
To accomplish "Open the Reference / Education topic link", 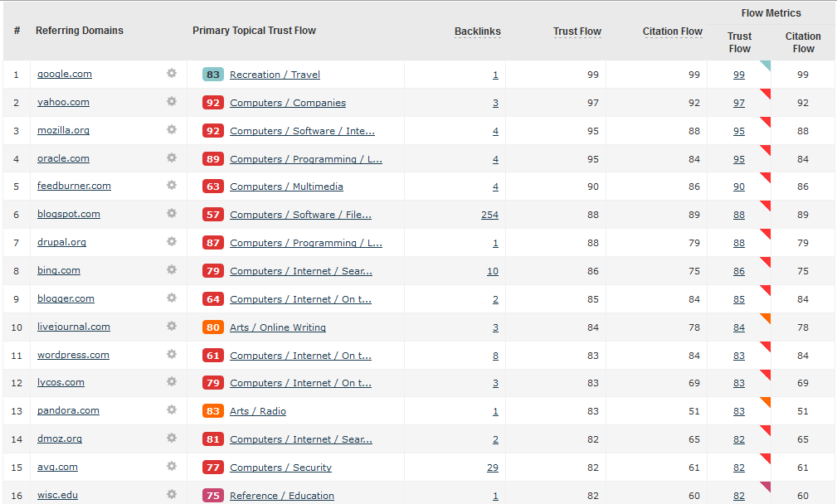I will coord(282,496).
